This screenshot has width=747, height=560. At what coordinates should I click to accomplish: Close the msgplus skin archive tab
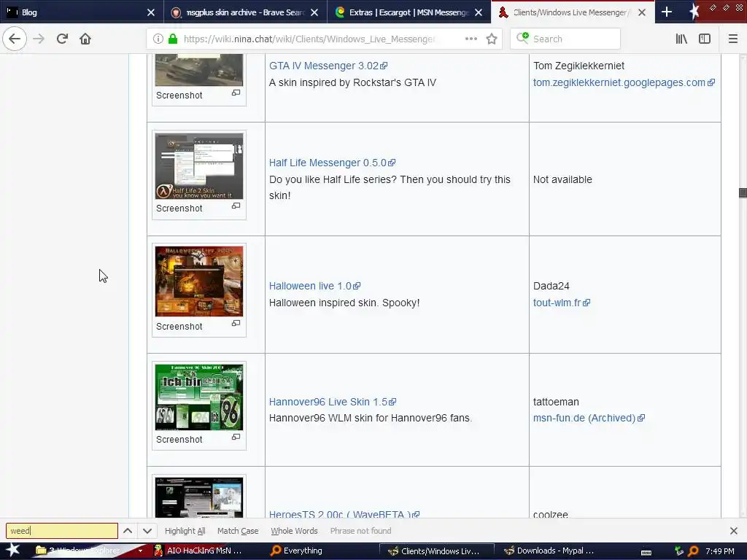314,12
